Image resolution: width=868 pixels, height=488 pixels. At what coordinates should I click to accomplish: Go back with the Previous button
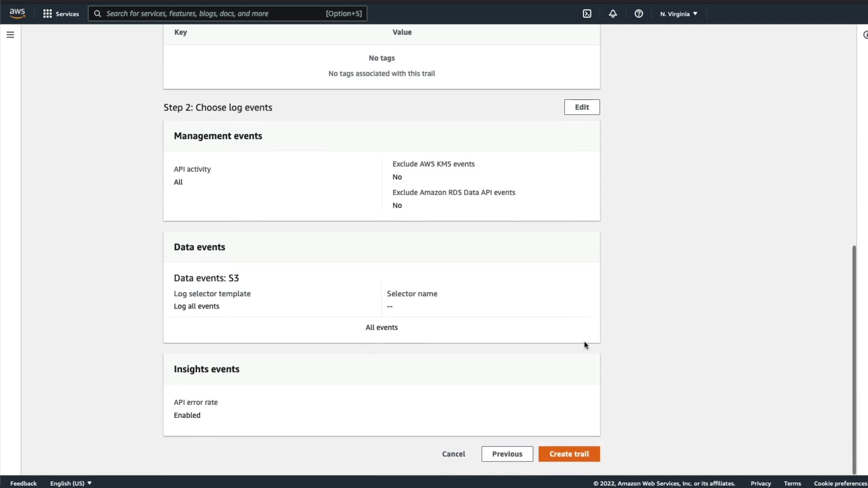coord(507,454)
